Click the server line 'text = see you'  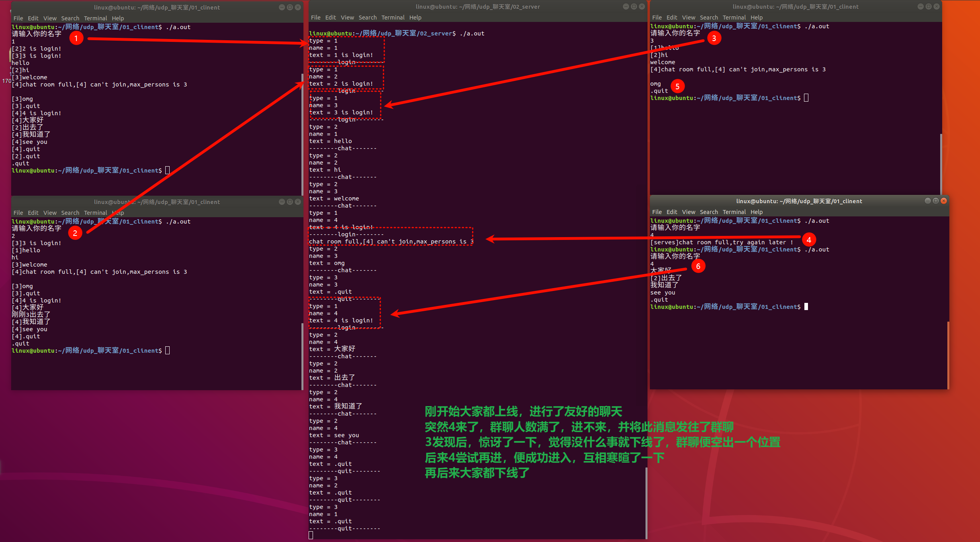(x=334, y=435)
